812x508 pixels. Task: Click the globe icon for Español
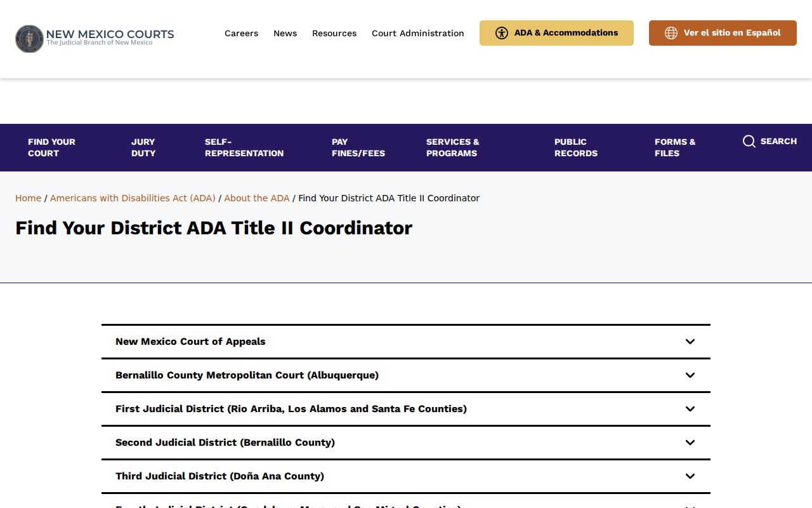pos(671,33)
